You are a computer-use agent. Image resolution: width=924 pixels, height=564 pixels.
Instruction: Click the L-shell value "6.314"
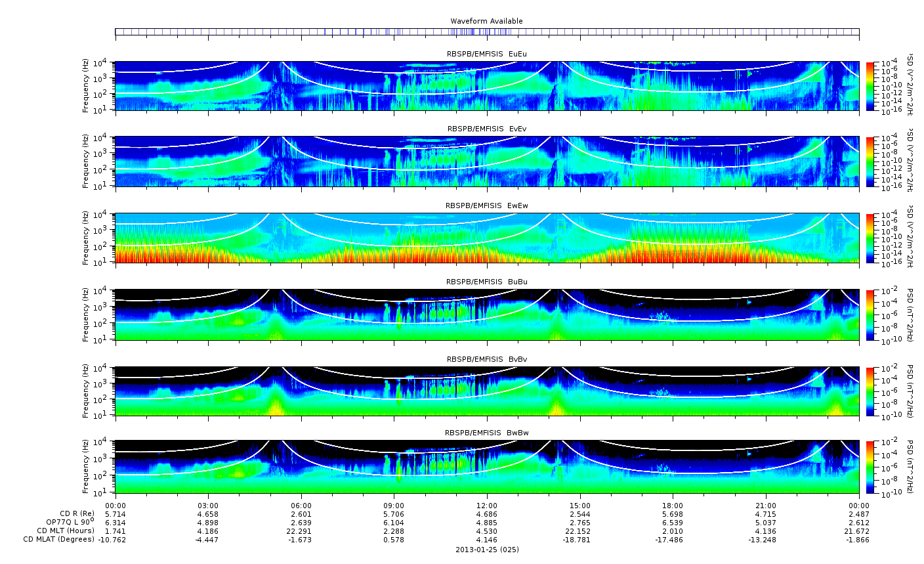click(115, 523)
